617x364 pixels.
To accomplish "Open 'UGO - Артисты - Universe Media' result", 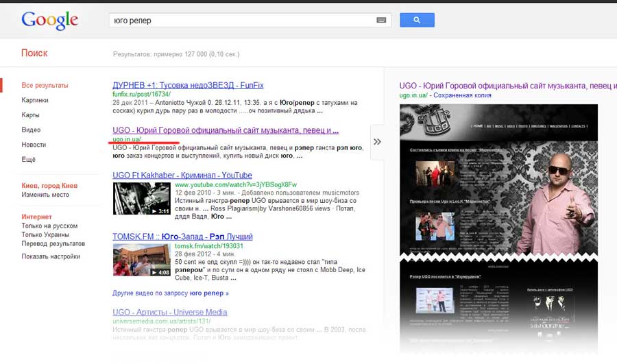I will pyautogui.click(x=169, y=312).
